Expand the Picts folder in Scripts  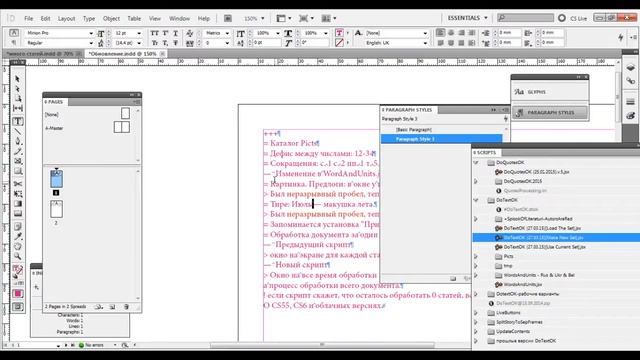pos(476,256)
